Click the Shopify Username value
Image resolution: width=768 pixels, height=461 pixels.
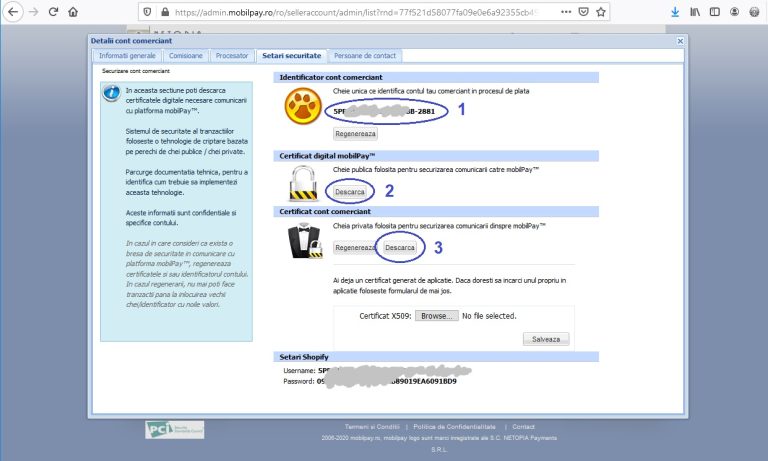click(395, 371)
